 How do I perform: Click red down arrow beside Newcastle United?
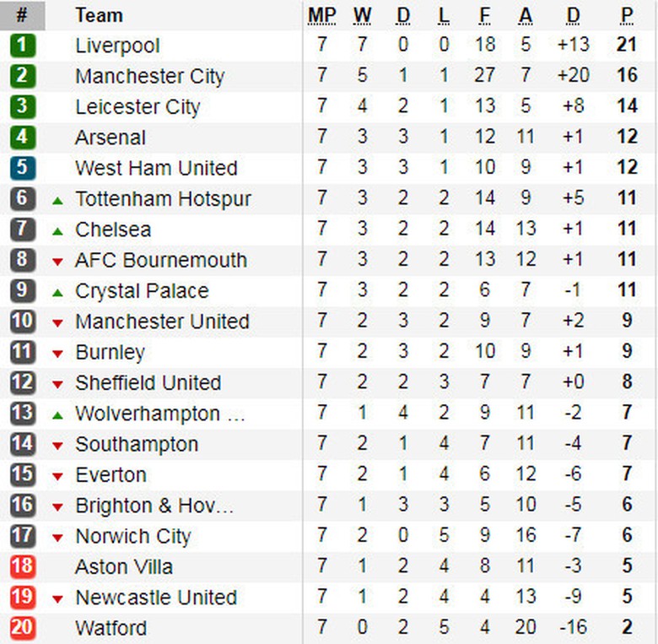[x=57, y=598]
